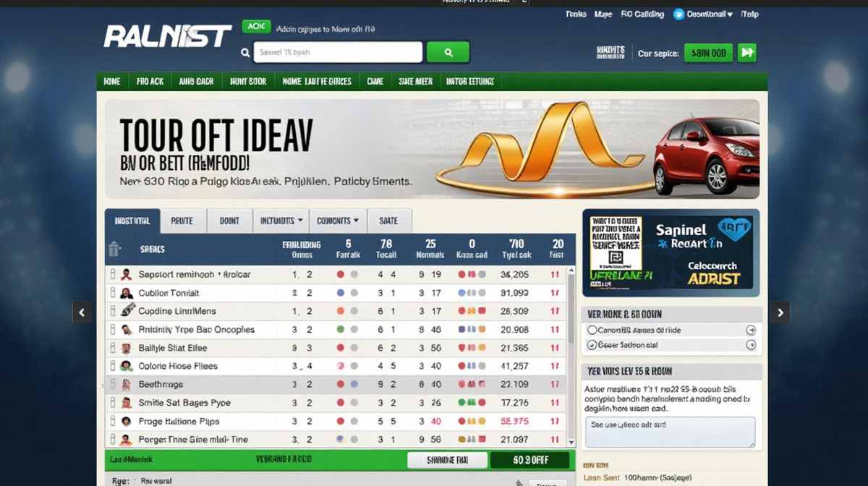Click avatar icon of Sepstort remihooh row
Image resolution: width=868 pixels, height=486 pixels.
click(x=126, y=275)
